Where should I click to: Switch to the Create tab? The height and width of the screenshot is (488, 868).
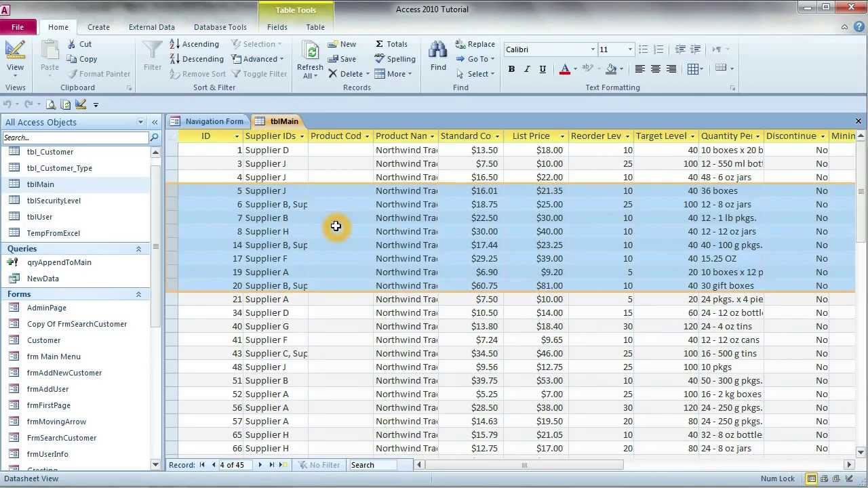pyautogui.click(x=98, y=27)
